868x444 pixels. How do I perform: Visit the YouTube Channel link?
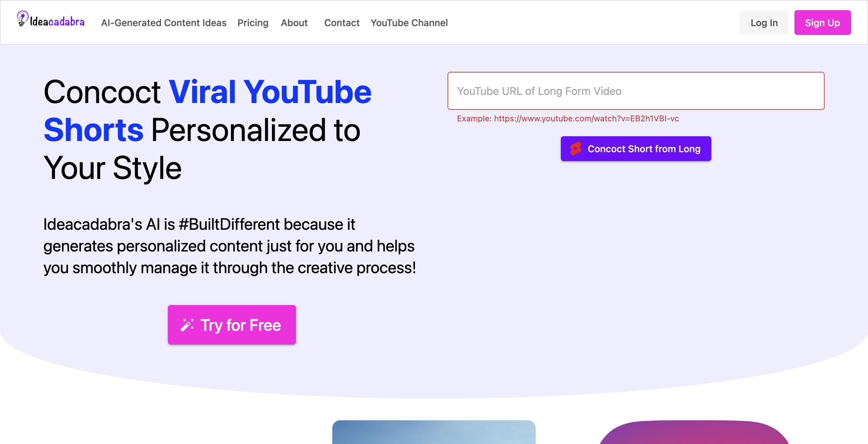pos(409,23)
